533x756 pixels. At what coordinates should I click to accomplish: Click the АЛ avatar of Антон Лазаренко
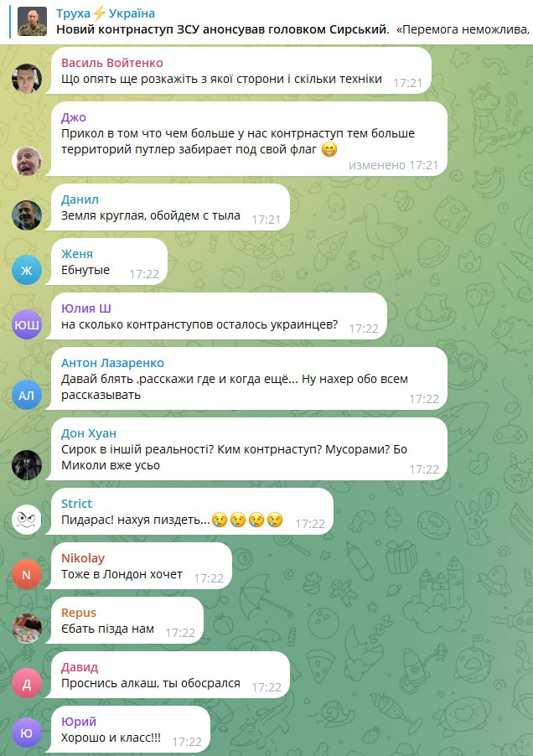tap(27, 395)
